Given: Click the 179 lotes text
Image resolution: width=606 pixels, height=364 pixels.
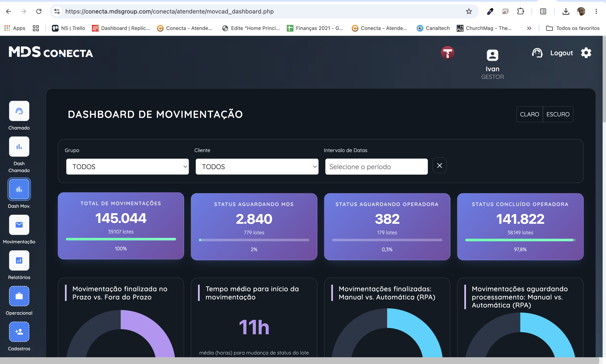Looking at the screenshot, I should [x=387, y=233].
